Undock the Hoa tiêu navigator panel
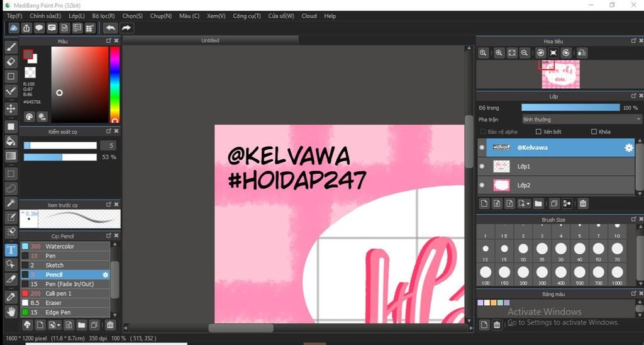This screenshot has height=345, width=644. (633, 41)
